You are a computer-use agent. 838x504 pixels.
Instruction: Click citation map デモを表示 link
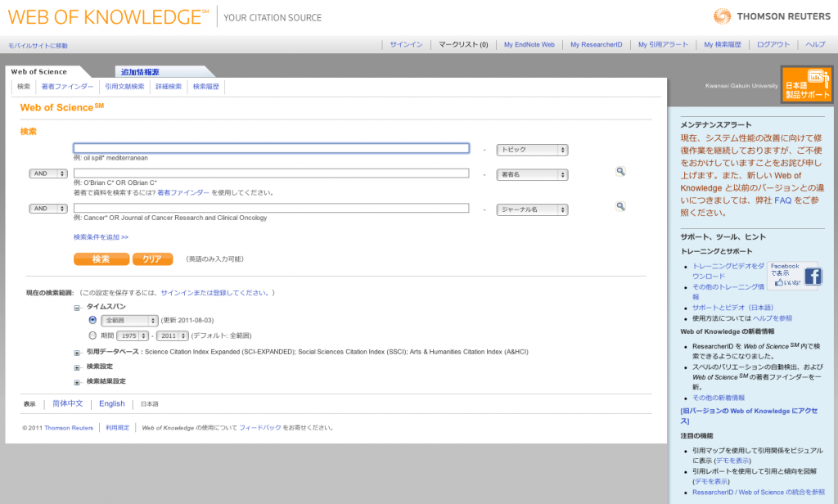click(x=732, y=461)
